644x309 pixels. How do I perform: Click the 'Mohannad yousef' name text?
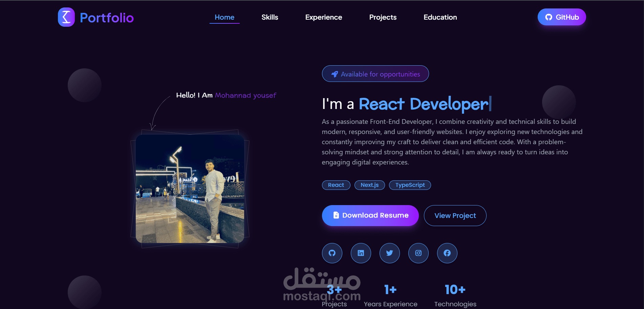click(246, 95)
